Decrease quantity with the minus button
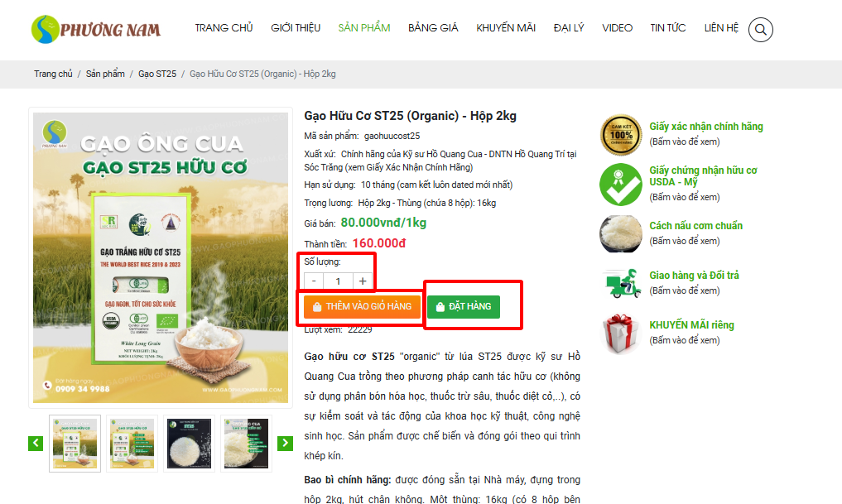Image resolution: width=842 pixels, height=504 pixels. (314, 281)
